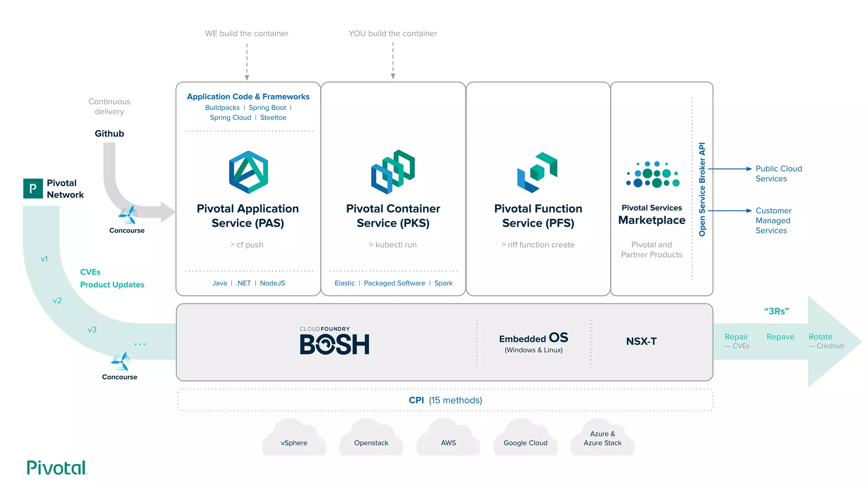Screen dimensions: 868x488
Task: Click the 'CPI (15 methods)' bar
Action: coord(445,400)
